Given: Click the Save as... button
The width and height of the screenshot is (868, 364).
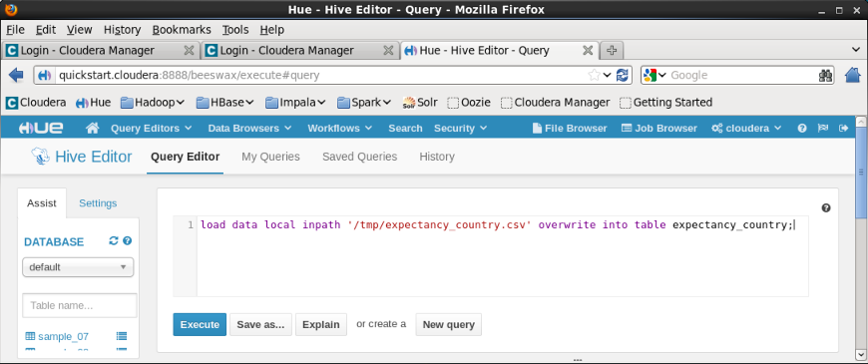Looking at the screenshot, I should point(260,325).
